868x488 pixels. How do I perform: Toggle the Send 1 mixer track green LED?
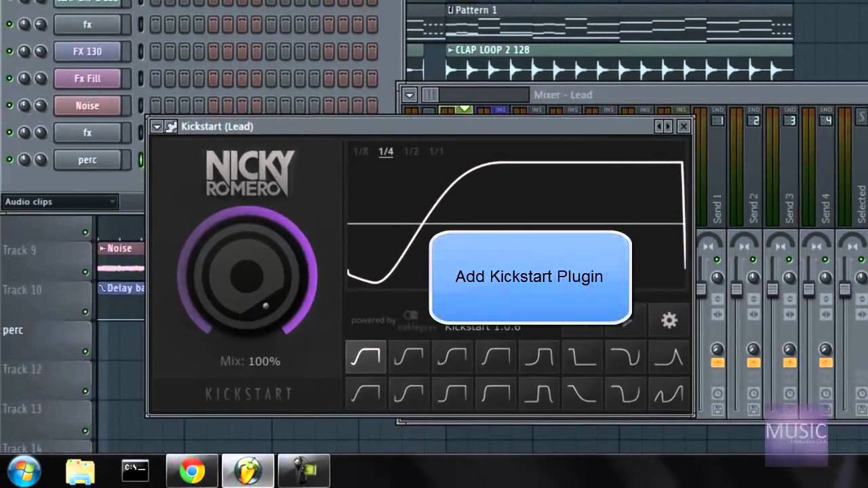pyautogui.click(x=717, y=260)
